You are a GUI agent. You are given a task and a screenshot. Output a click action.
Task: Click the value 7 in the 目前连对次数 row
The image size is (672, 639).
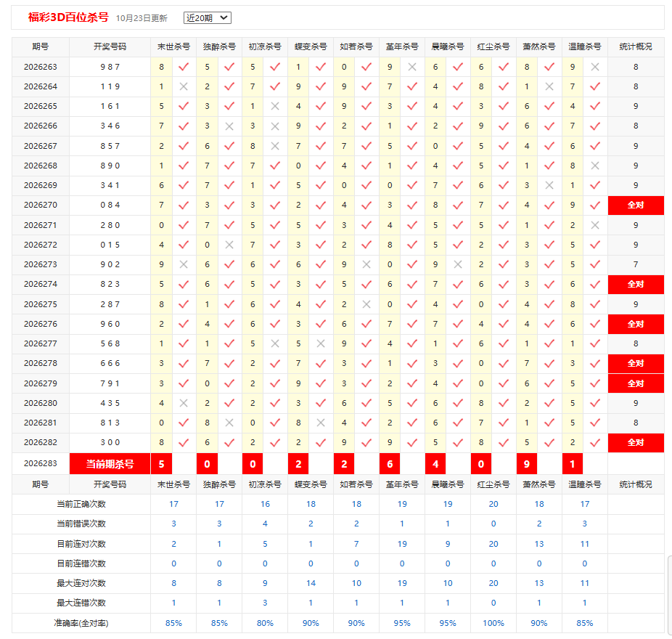[356, 544]
